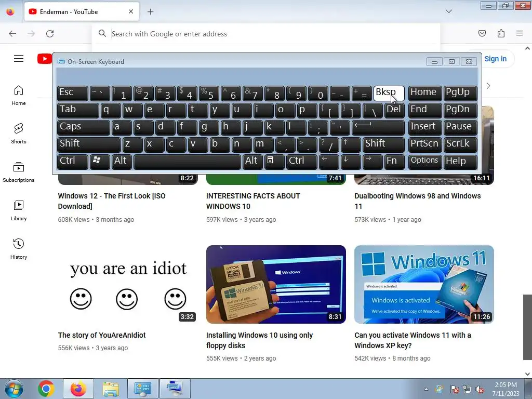This screenshot has width=532, height=399.
Task: Click the muted volume tray icon
Action: 480,389
